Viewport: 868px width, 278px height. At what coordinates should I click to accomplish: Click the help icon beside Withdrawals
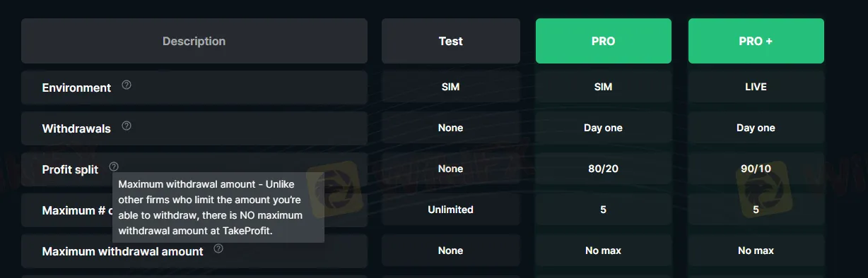(x=127, y=126)
